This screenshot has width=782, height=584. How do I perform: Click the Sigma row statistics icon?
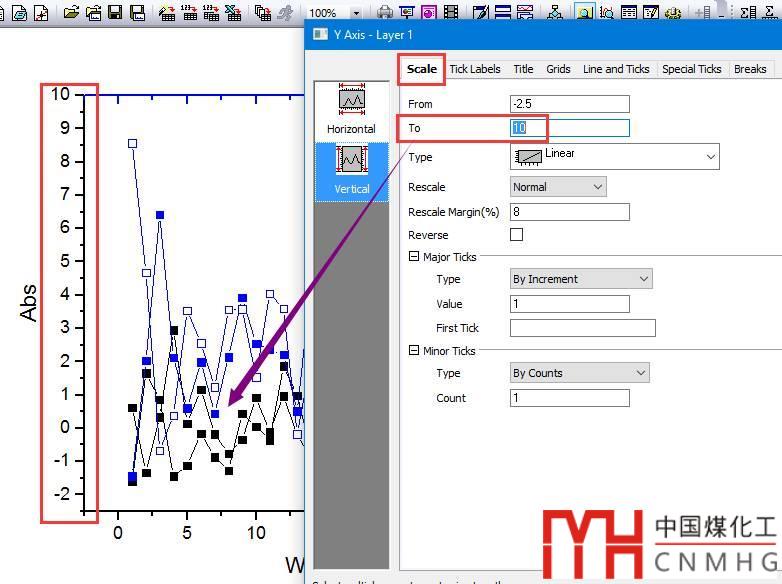[x=770, y=12]
